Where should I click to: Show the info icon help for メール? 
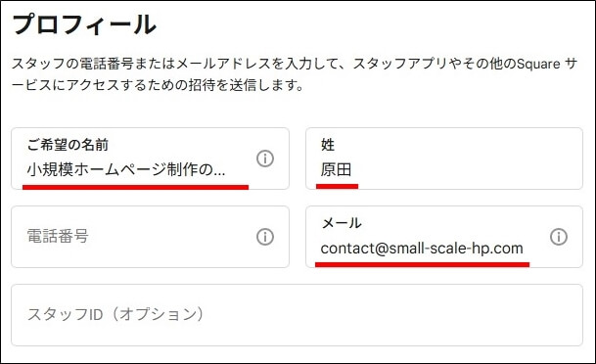(x=559, y=237)
